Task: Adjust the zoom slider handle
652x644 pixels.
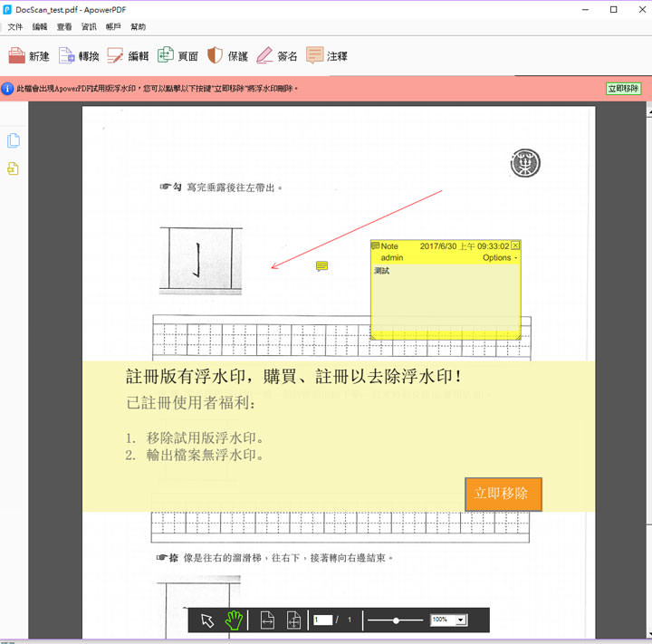Action: (x=397, y=620)
